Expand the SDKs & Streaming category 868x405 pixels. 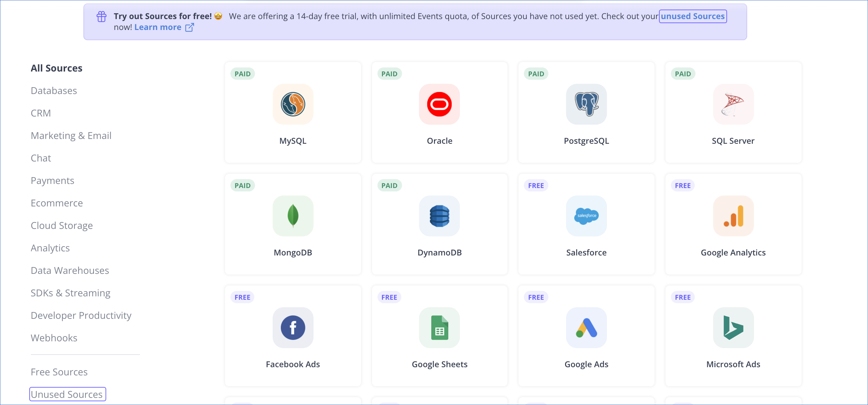tap(71, 293)
